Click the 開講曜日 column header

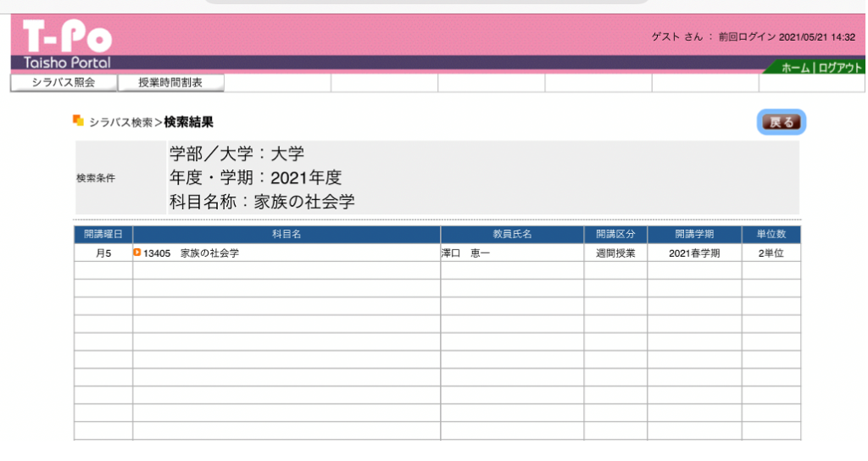[103, 235]
